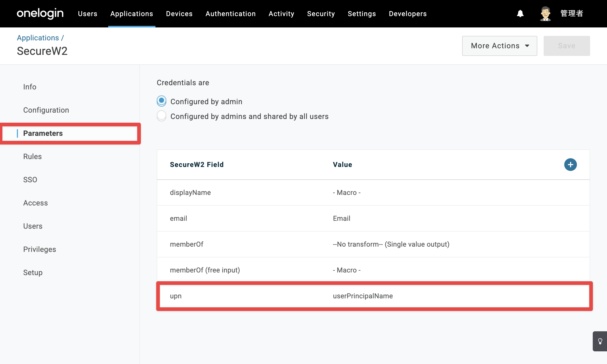
Task: Click the userPrincipalName value
Action: (363, 296)
